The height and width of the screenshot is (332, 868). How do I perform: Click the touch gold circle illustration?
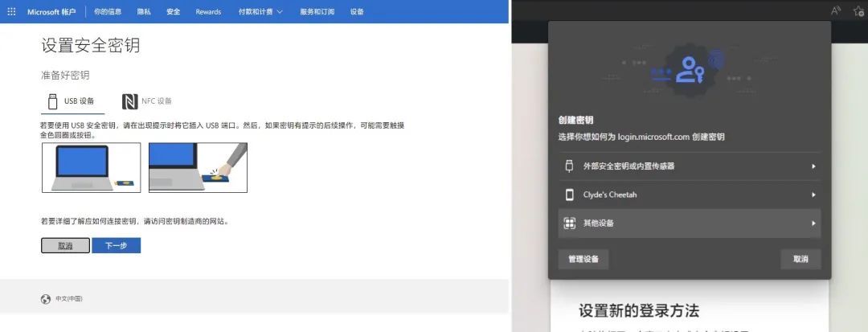click(198, 168)
